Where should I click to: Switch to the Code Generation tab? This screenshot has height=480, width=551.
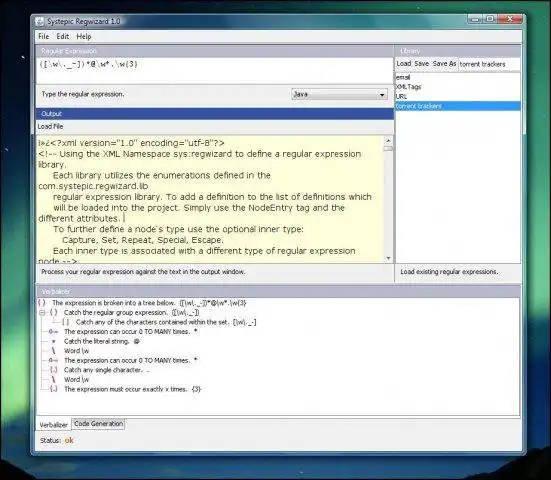[x=98, y=424]
